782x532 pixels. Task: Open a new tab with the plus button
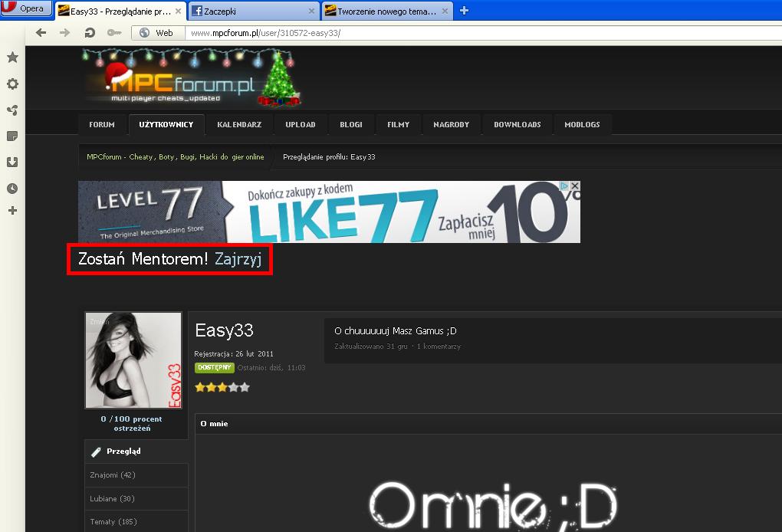click(x=464, y=11)
